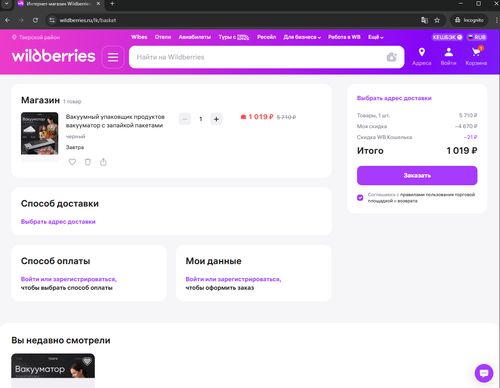Click the Моя скидка value
500x388 pixels.
pos(466,126)
